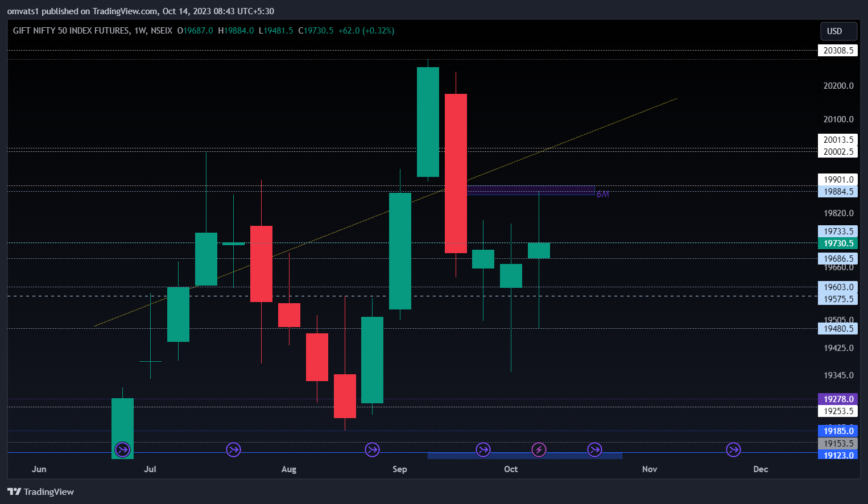Click the blue 19185.0 price label

[838, 431]
